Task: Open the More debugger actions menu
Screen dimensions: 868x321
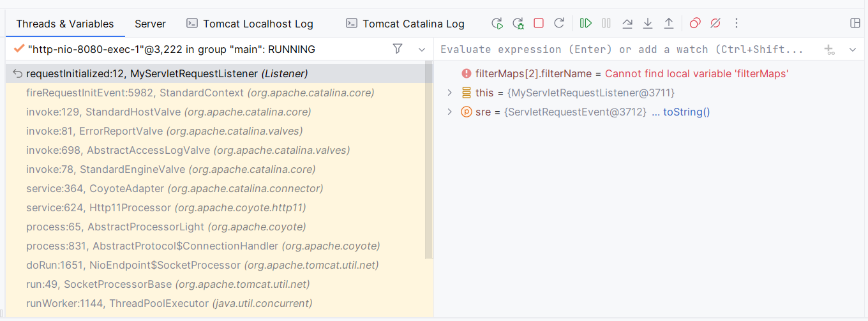Action: coord(737,24)
